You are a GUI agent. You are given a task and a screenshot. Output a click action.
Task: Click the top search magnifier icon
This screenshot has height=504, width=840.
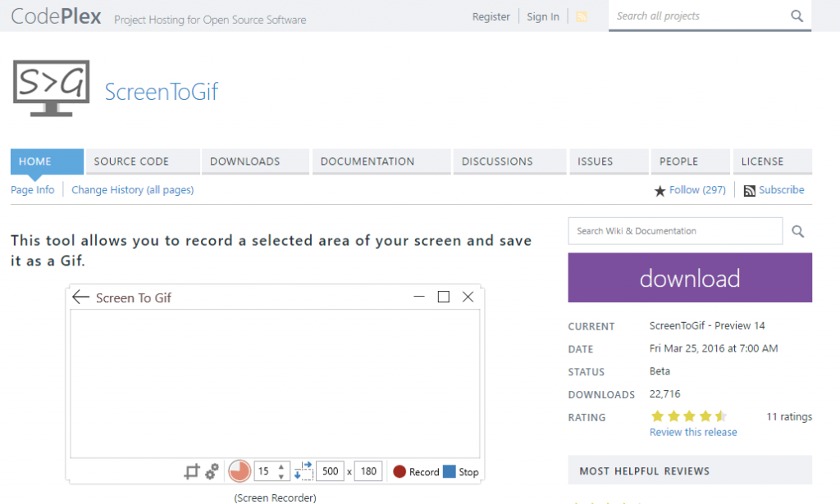point(797,16)
